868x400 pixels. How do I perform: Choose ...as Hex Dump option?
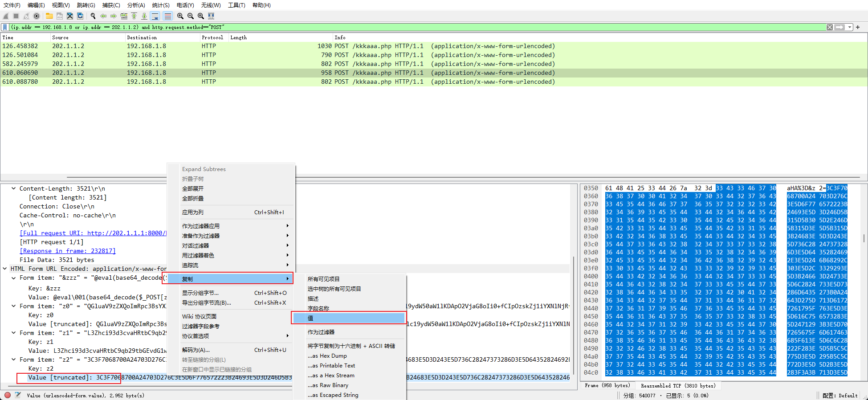[349, 355]
